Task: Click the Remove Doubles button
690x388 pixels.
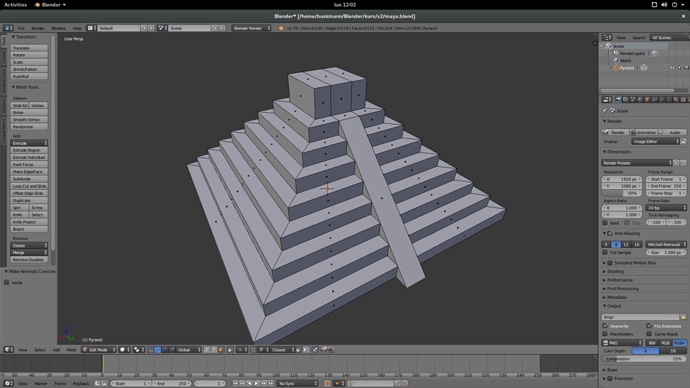Action: [29, 260]
